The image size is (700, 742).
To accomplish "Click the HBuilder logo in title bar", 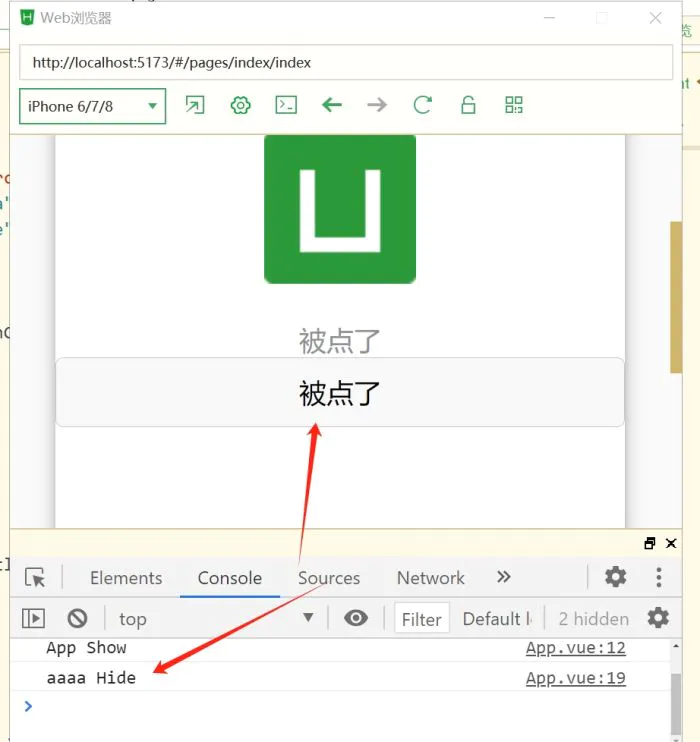I will click(x=27, y=18).
